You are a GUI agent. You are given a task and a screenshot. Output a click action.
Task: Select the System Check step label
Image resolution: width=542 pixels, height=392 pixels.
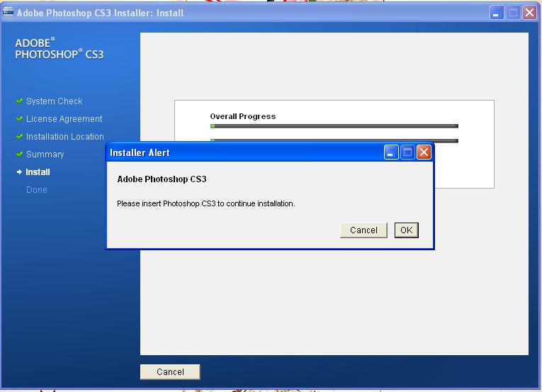pyautogui.click(x=55, y=101)
